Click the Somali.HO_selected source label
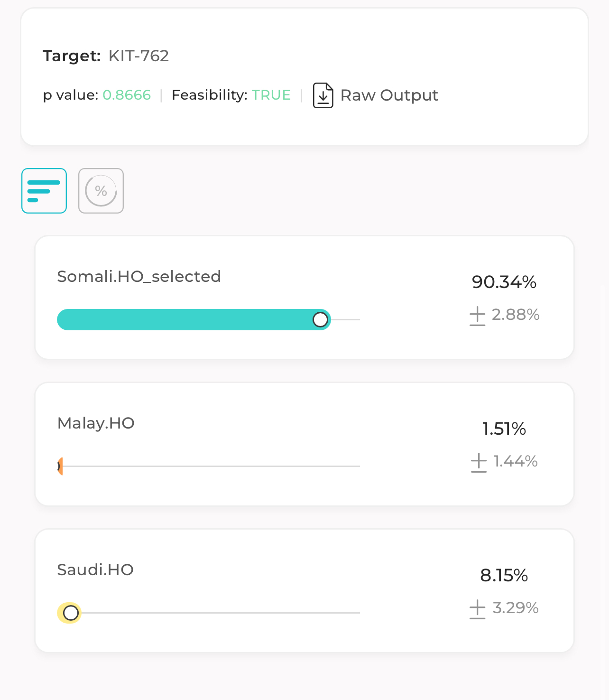The width and height of the screenshot is (609, 700). pyautogui.click(x=139, y=276)
